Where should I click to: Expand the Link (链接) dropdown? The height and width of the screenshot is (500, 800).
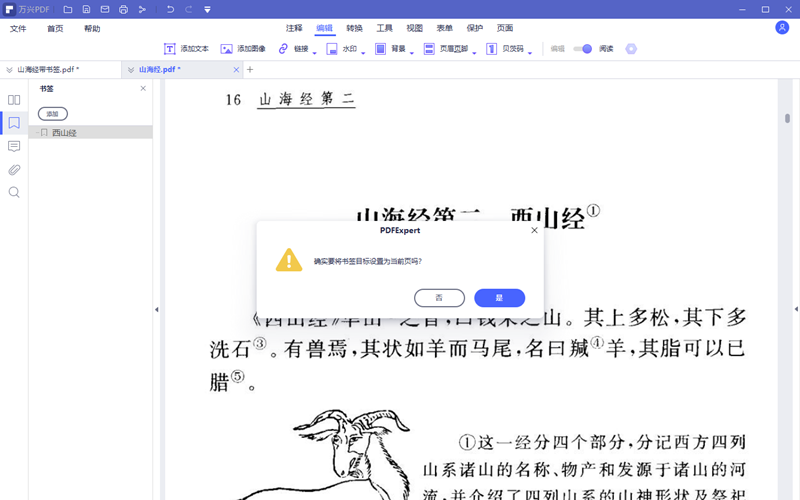coord(315,51)
